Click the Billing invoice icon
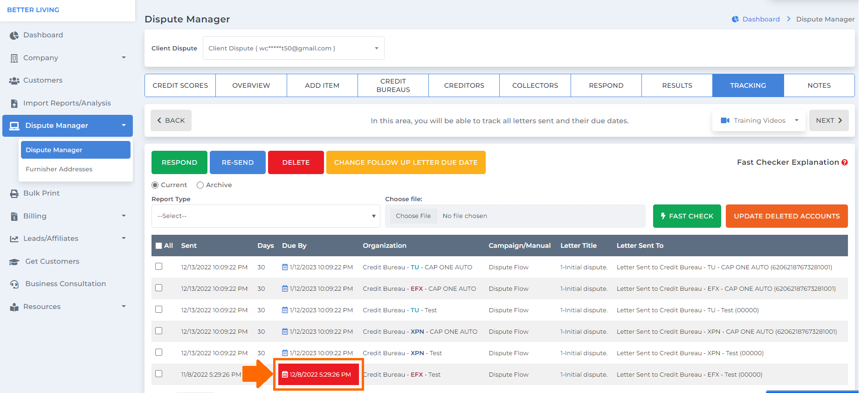 [14, 217]
